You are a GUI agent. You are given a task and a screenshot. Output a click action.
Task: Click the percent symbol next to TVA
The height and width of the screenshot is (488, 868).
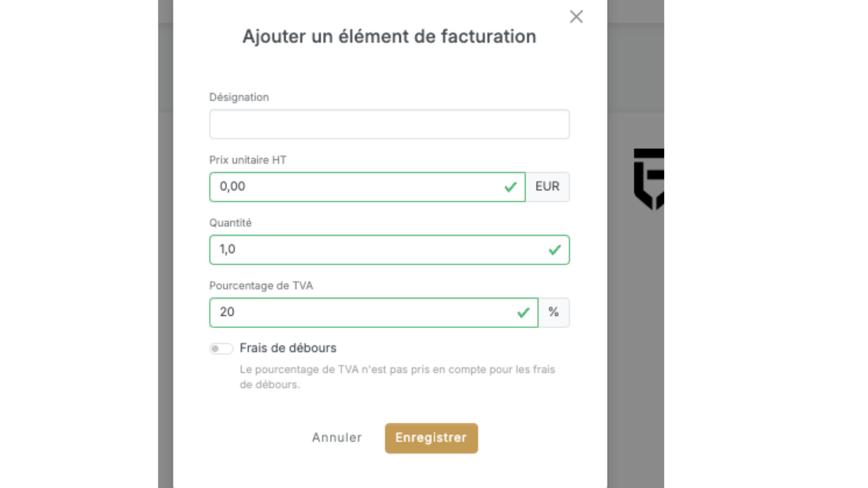coord(554,312)
